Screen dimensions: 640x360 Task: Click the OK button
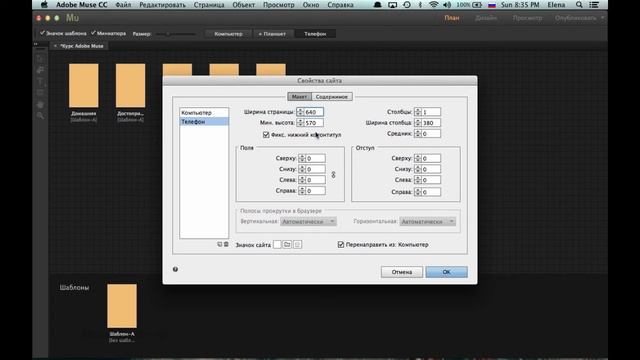[x=447, y=272]
